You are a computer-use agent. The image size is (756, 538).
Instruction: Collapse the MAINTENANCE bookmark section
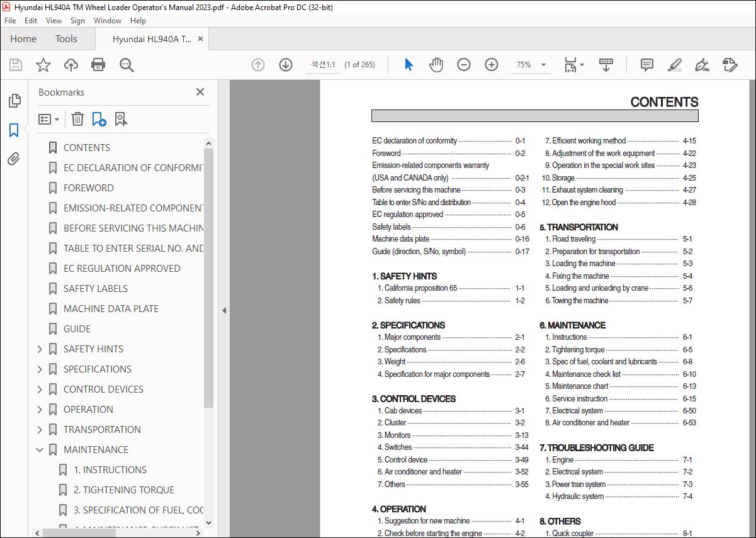pyautogui.click(x=40, y=450)
